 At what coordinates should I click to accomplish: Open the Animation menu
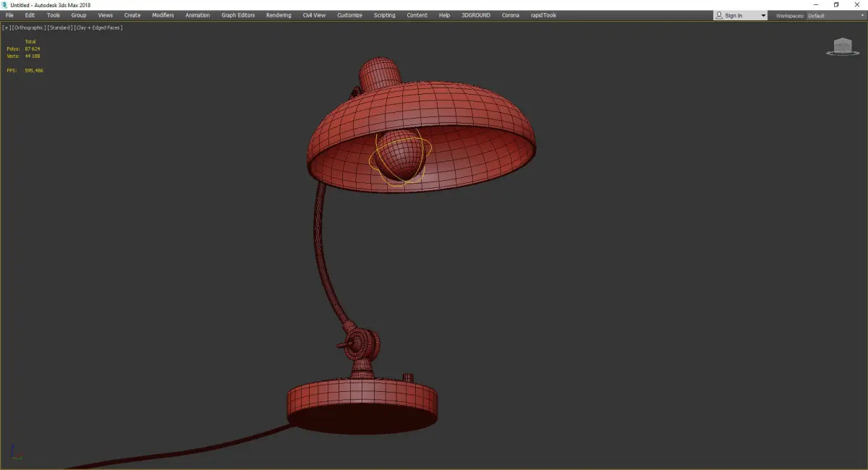pos(197,15)
